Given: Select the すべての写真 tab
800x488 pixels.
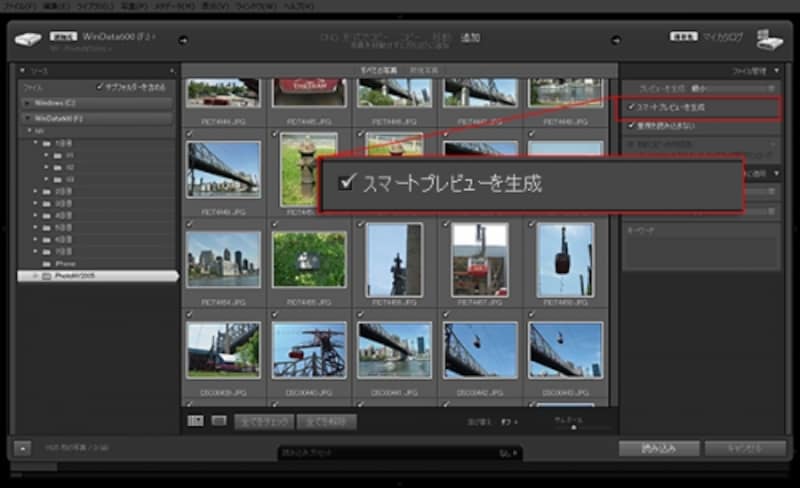Looking at the screenshot, I should [379, 70].
